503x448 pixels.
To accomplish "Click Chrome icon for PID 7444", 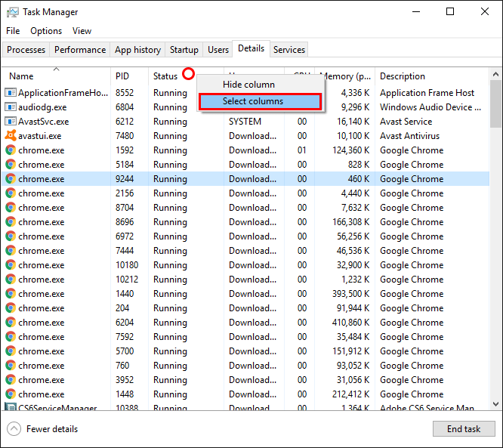I will pyautogui.click(x=11, y=250).
